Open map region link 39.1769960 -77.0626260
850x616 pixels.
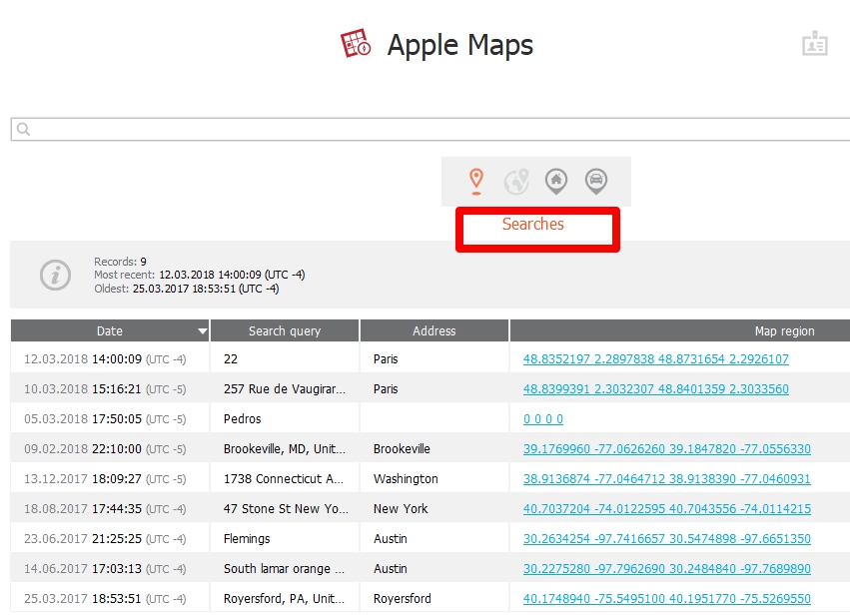pyautogui.click(x=667, y=448)
